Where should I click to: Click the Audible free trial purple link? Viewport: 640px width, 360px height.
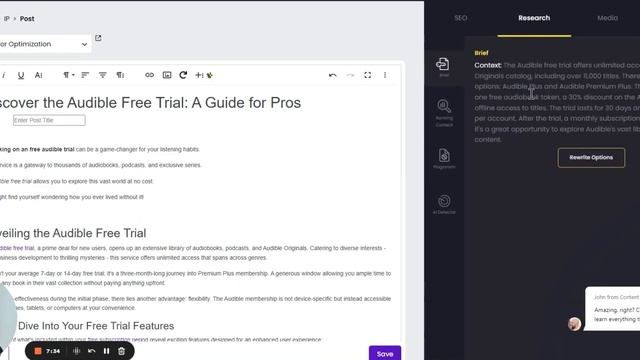[x=17, y=248]
